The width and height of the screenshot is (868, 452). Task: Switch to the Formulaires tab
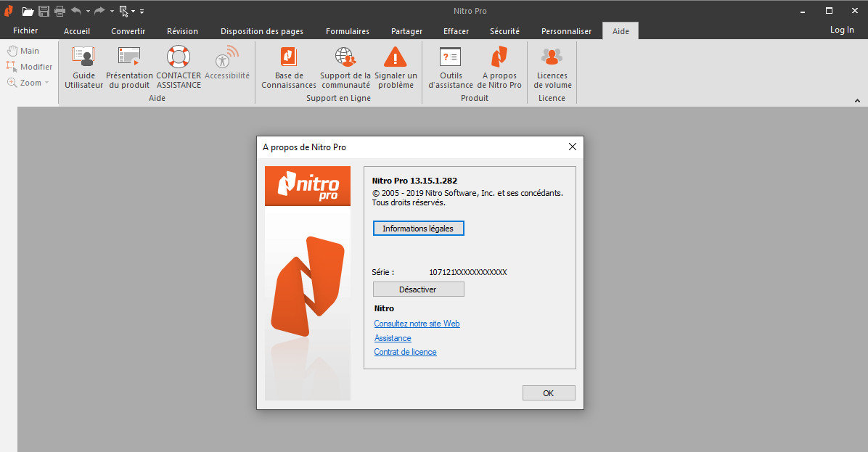tap(348, 31)
